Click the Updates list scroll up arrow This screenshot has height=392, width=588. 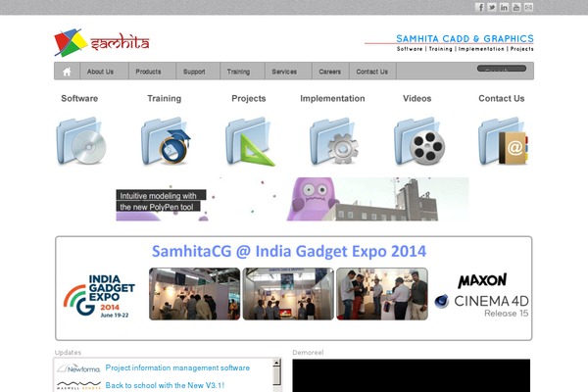276,363
